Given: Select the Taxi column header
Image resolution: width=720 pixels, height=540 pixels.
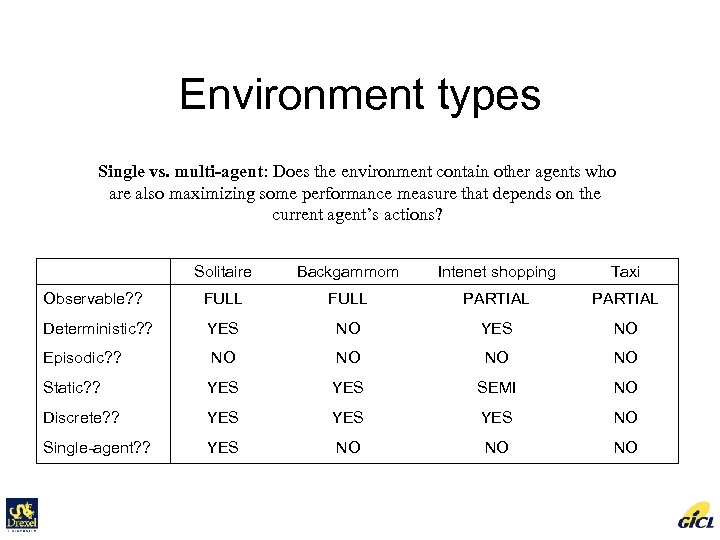Looking at the screenshot, I should [x=625, y=272].
